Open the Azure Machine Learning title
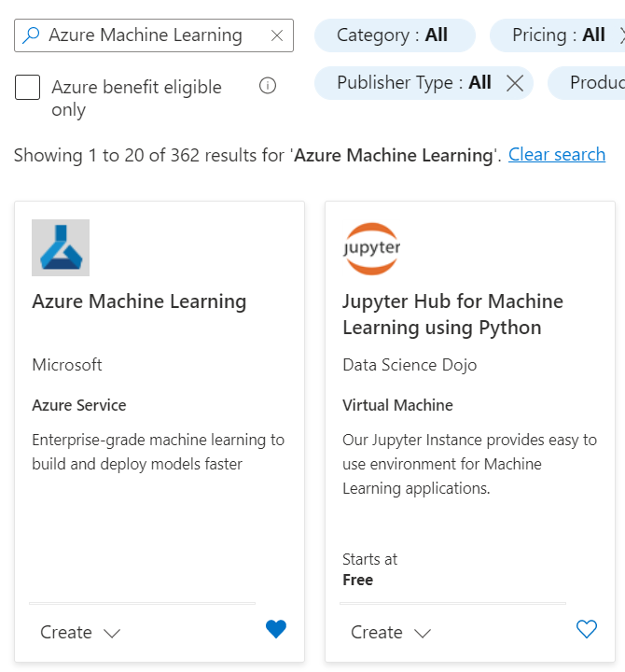625x672 pixels. click(139, 301)
